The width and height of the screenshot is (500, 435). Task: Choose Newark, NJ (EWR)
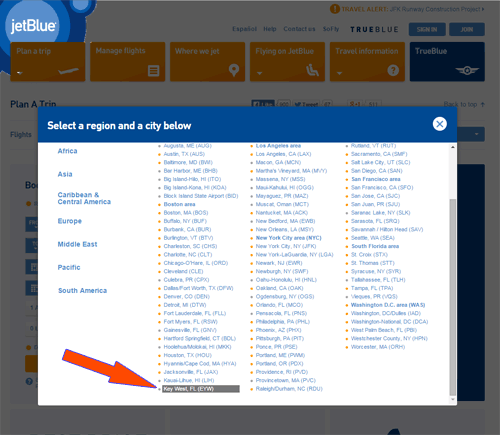click(279, 263)
